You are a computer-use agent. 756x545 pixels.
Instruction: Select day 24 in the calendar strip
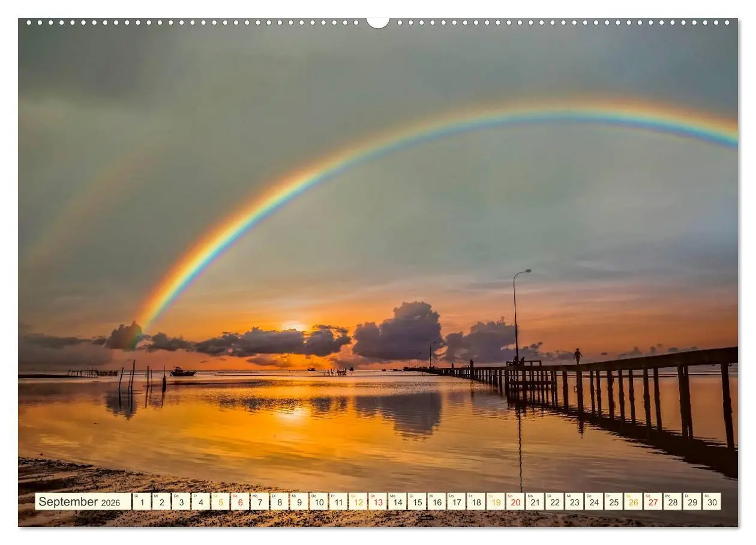point(594,502)
